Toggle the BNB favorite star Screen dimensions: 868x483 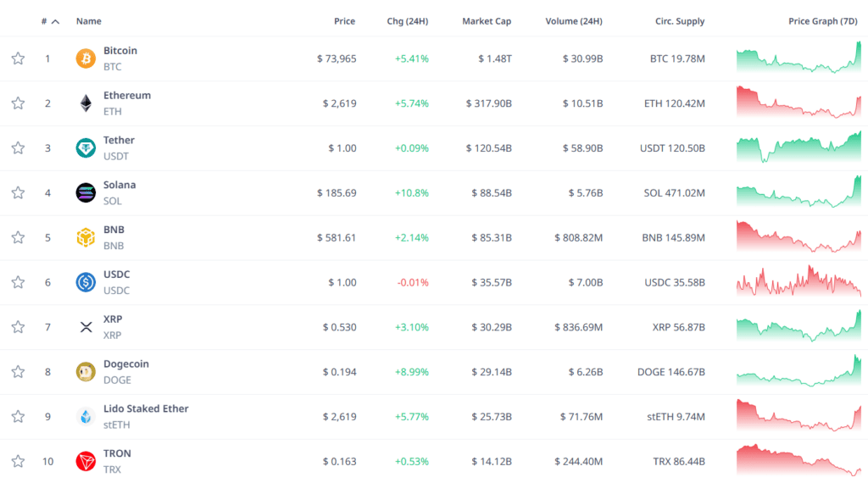coord(19,238)
